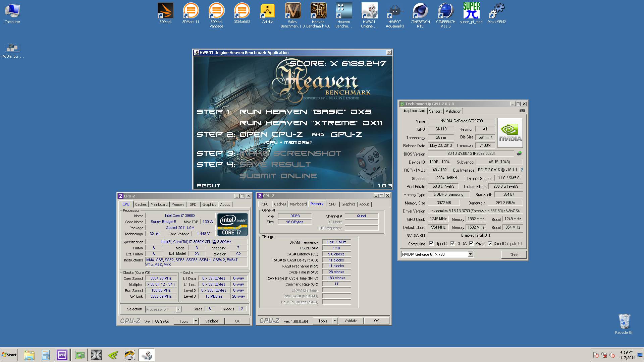Toggle the OpenCL checkbox in GPU-Z

point(431,244)
